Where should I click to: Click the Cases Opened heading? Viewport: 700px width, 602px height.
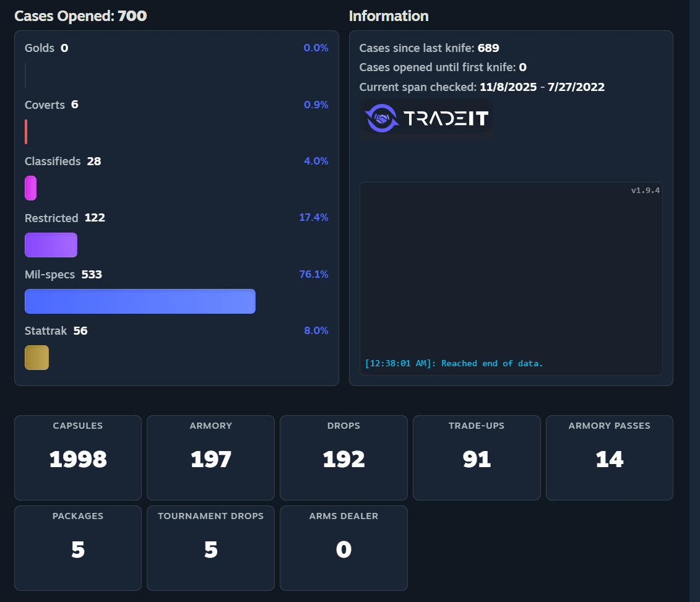[80, 16]
